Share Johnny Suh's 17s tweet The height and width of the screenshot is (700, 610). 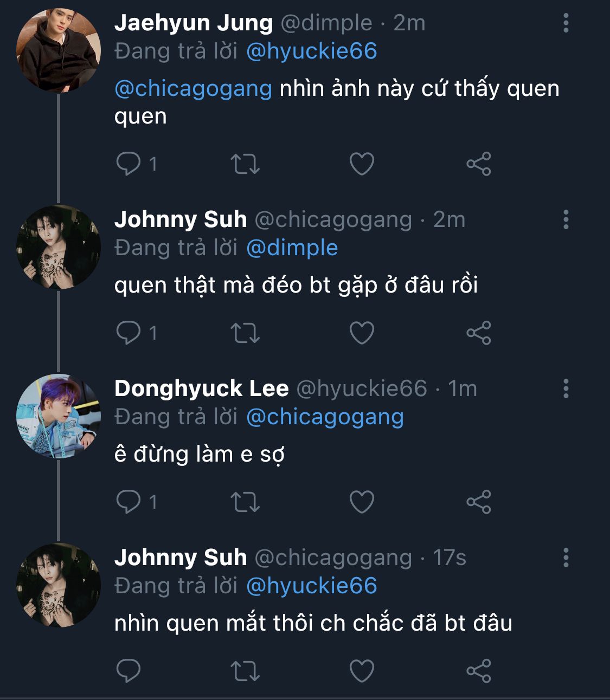point(478,671)
